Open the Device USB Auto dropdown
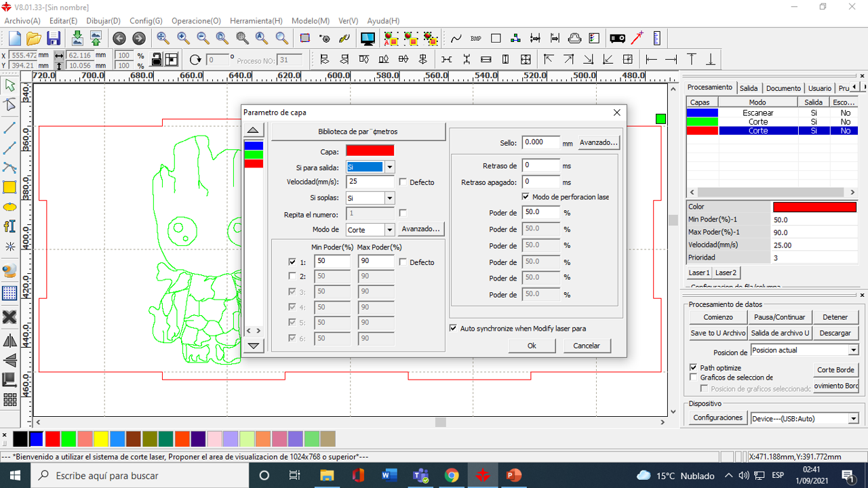Screen dimensions: 868x488 854,419
